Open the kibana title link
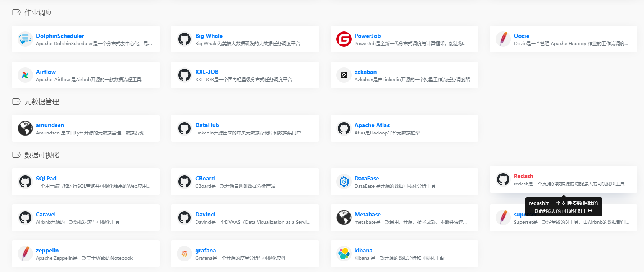This screenshot has width=644, height=272. (364, 251)
